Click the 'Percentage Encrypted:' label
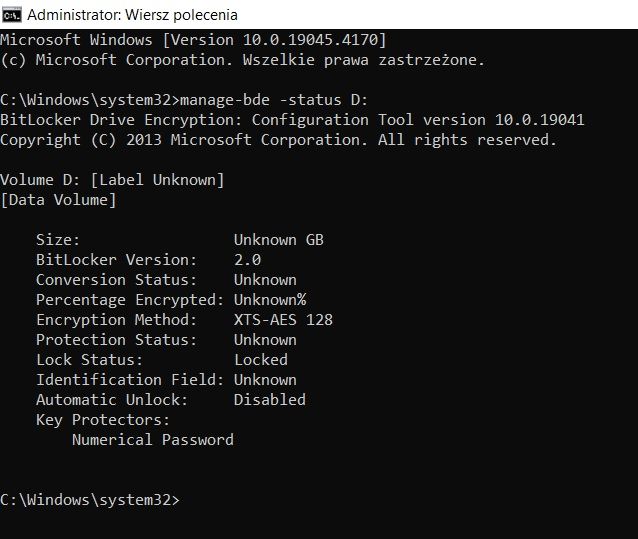The height and width of the screenshot is (539, 638). click(130, 300)
